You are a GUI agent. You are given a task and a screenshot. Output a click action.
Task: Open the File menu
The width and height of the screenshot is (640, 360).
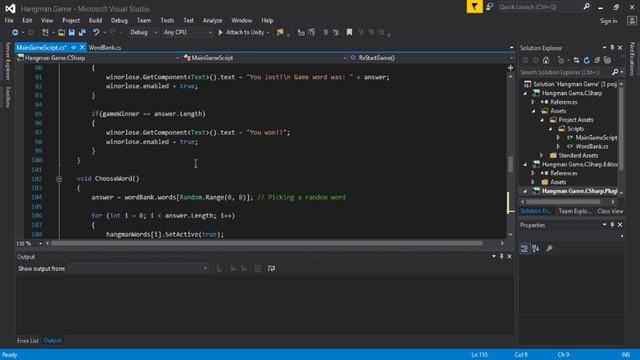(x=9, y=20)
